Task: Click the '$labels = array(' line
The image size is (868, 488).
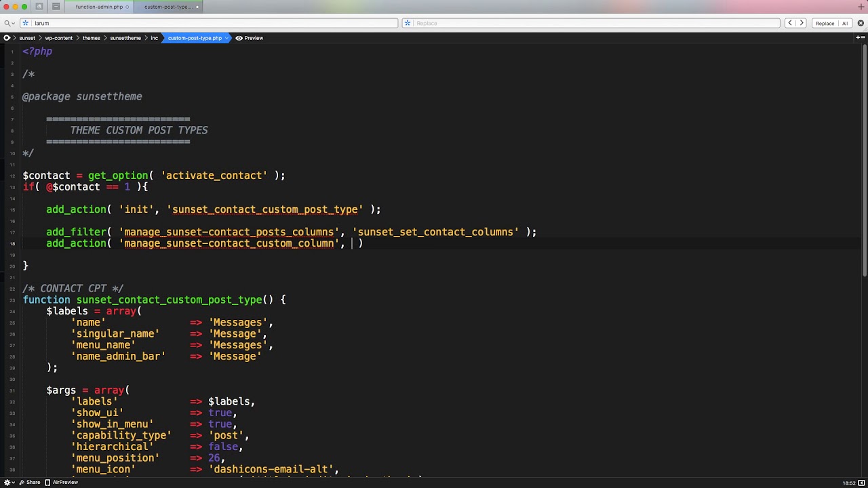Action: [94, 311]
